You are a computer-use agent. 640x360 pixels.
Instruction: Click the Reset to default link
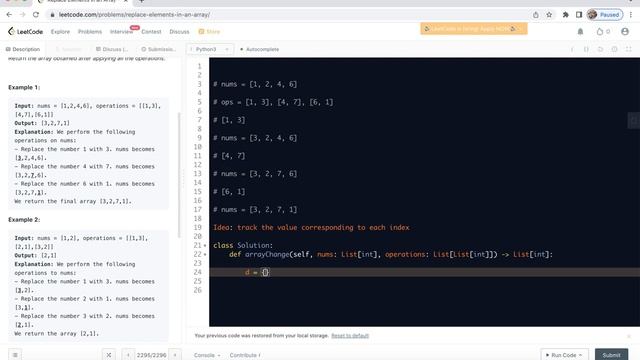click(350, 336)
